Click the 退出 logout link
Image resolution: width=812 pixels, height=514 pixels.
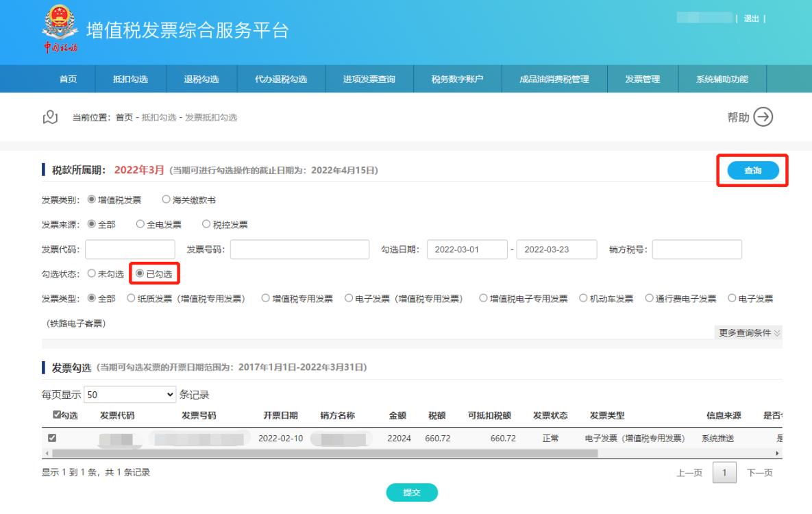(750, 19)
